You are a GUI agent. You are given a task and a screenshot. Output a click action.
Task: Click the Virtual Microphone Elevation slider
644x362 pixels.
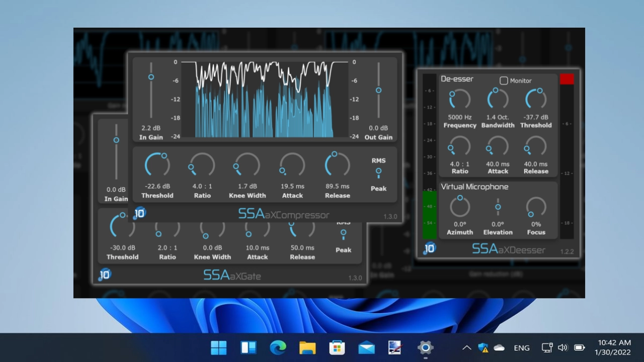click(498, 207)
